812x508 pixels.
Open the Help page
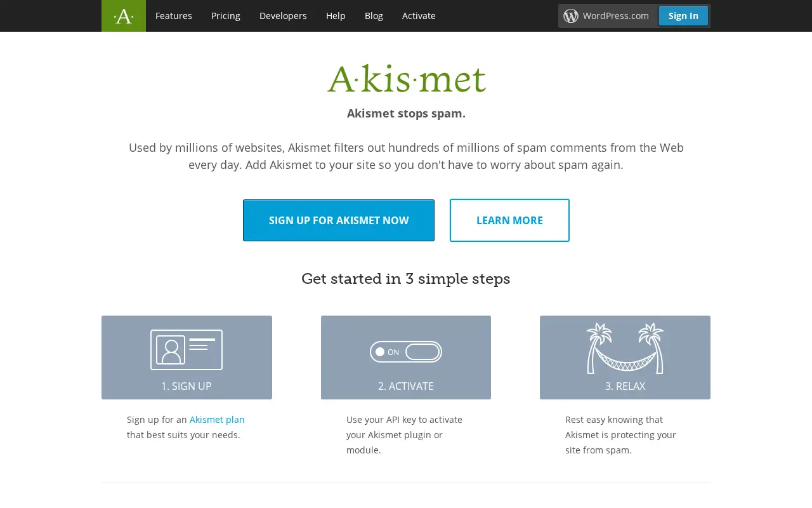336,16
